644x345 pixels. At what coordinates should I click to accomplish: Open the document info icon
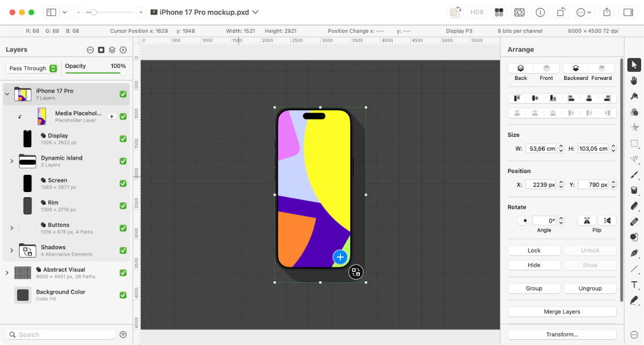[x=540, y=12]
